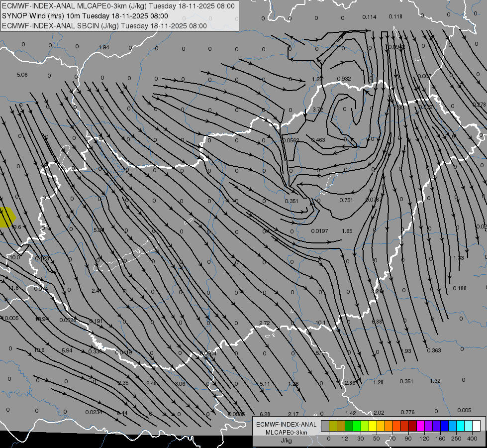The height and width of the screenshot is (448, 487).
Task: Click the '0.351' value near the convergence line
Action: coord(292,201)
